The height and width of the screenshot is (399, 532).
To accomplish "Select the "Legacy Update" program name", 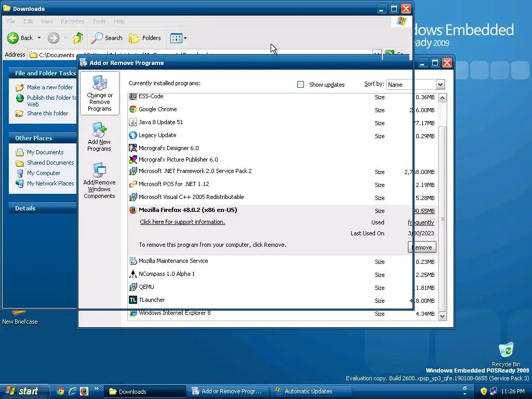I will [x=157, y=135].
